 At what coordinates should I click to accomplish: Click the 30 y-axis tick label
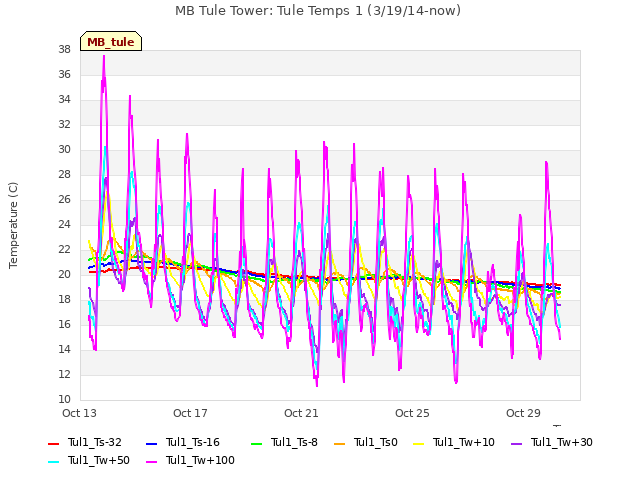coord(64,150)
